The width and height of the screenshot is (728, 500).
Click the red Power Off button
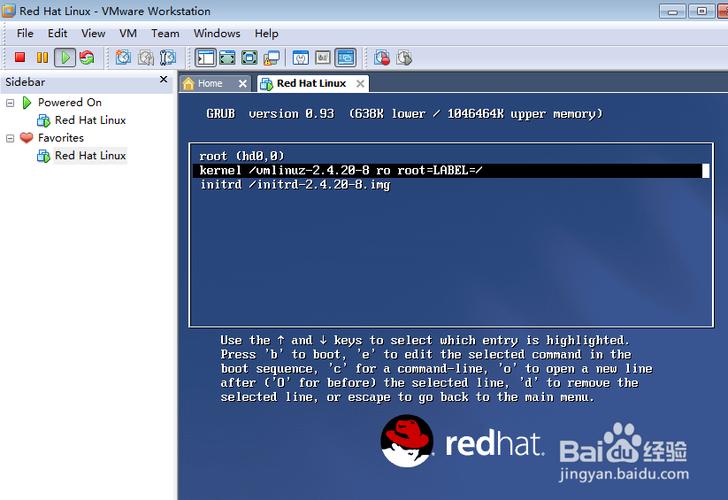pos(20,57)
